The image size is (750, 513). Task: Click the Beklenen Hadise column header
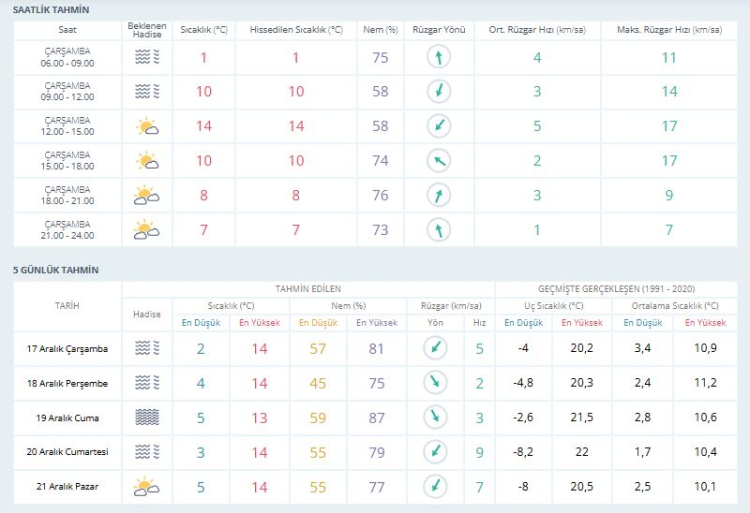(147, 30)
